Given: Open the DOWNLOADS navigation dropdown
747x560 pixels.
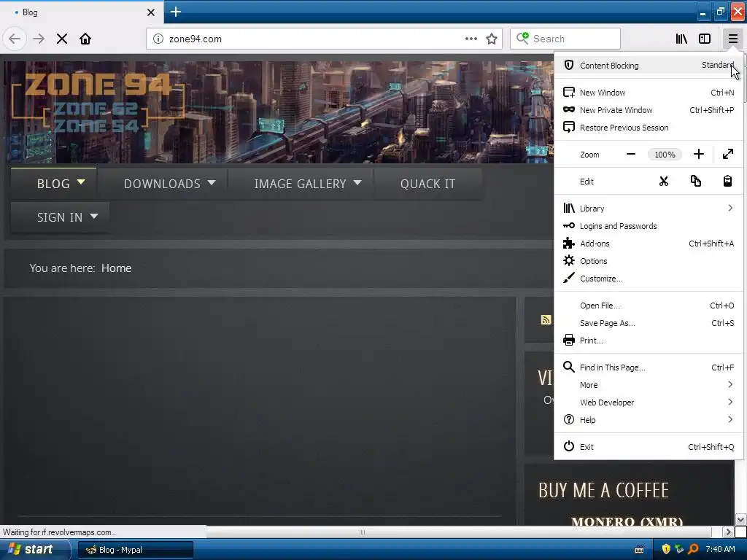Looking at the screenshot, I should click(x=163, y=183).
